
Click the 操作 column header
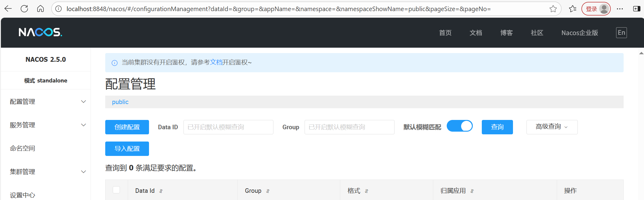pos(570,191)
